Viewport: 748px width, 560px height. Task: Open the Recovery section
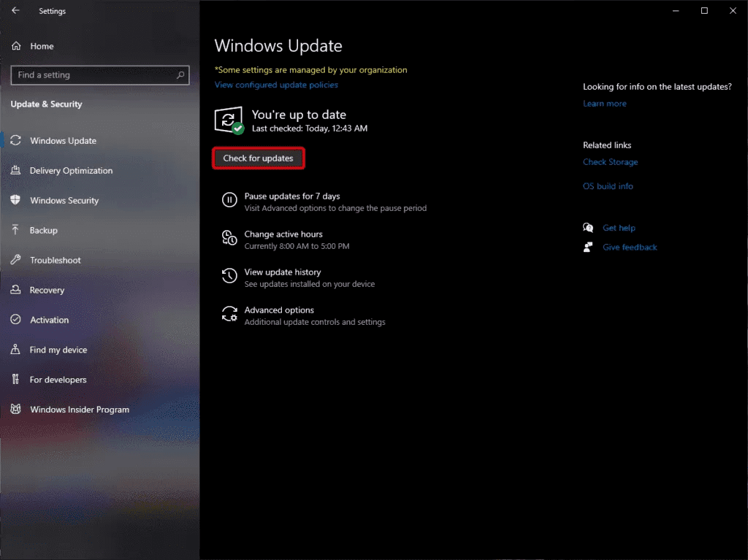[47, 290]
